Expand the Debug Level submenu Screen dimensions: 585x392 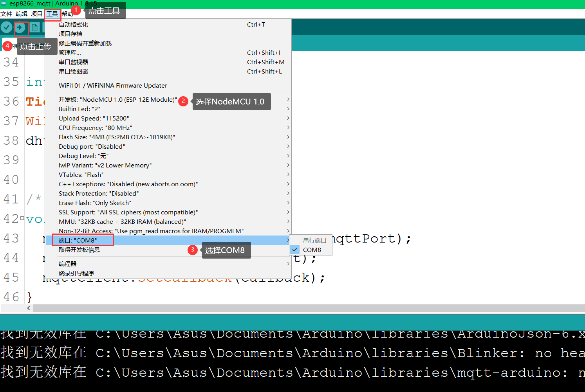[168, 156]
